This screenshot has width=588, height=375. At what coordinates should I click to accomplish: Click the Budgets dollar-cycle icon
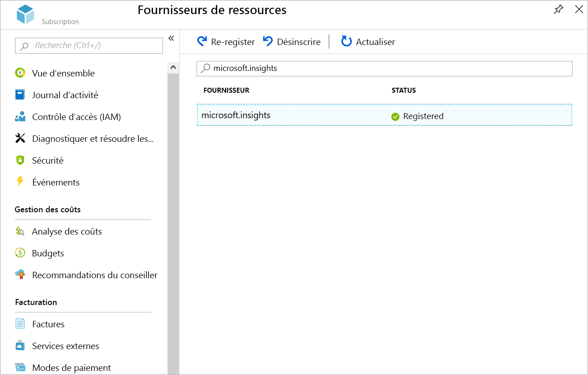point(20,253)
